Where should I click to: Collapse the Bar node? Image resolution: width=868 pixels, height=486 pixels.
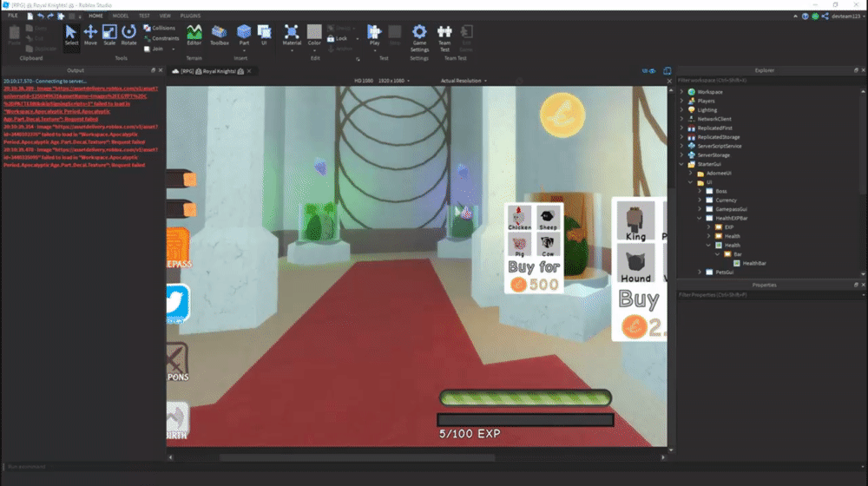click(x=718, y=254)
